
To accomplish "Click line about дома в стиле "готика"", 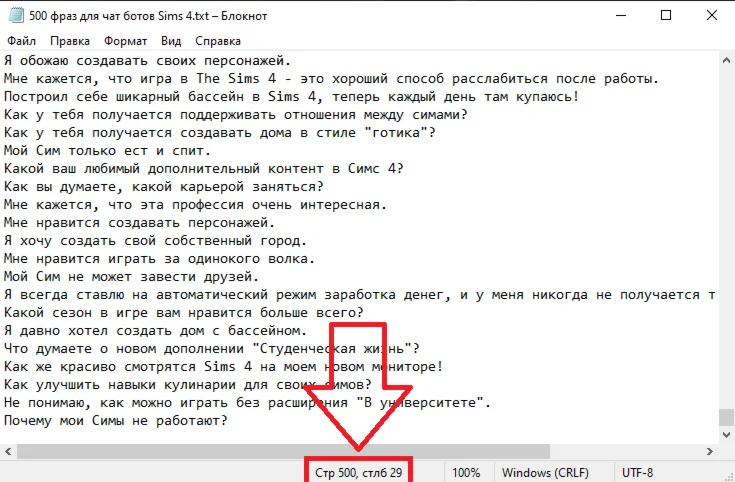I will 220,133.
